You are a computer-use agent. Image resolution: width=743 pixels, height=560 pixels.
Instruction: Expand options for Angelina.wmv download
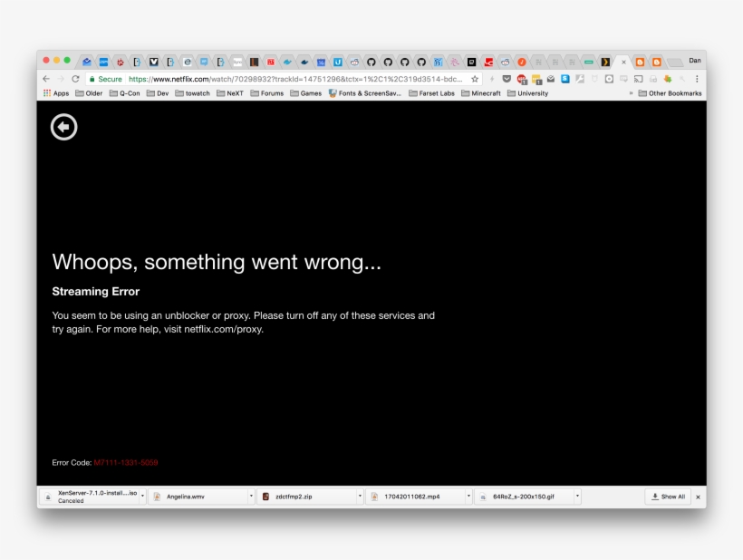pyautogui.click(x=251, y=496)
